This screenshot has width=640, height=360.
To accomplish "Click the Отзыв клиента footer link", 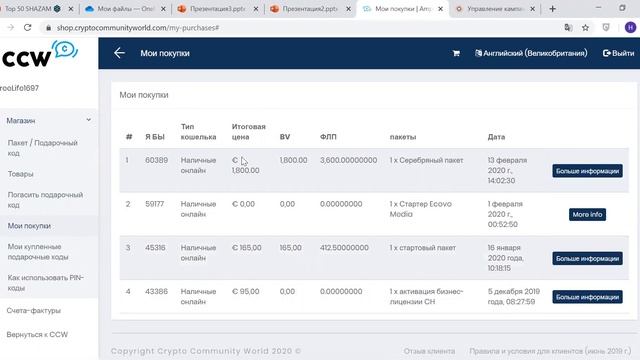I will (x=429, y=351).
